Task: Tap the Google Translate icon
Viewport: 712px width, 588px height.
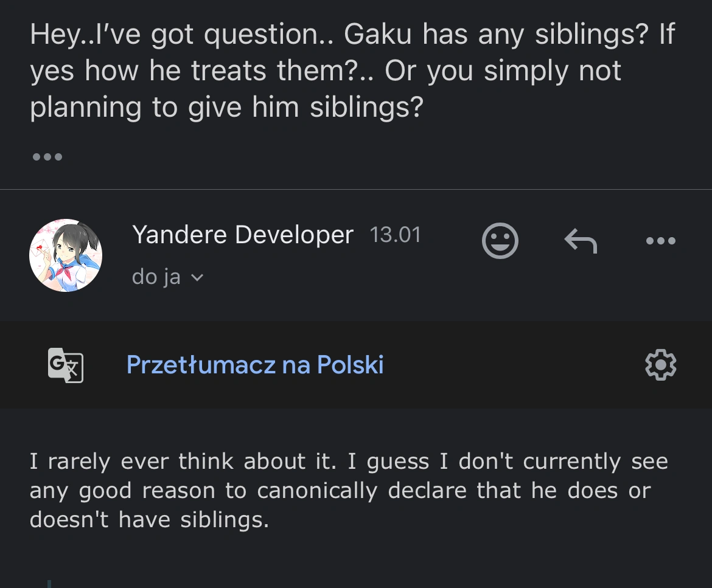Action: point(64,365)
